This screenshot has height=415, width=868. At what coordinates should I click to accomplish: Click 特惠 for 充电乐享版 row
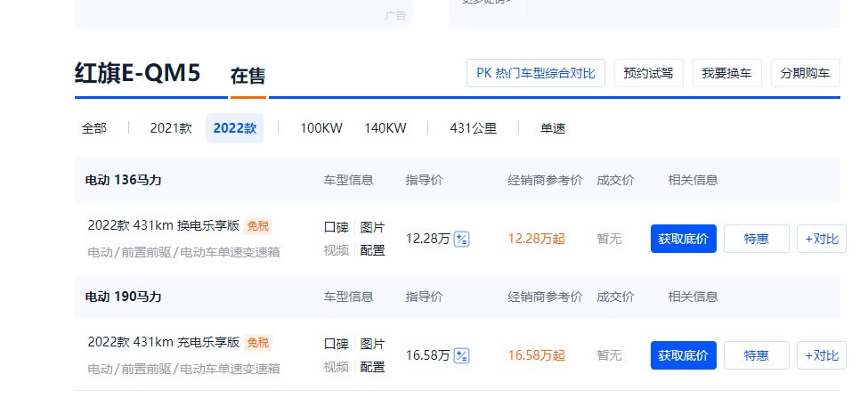click(x=757, y=355)
